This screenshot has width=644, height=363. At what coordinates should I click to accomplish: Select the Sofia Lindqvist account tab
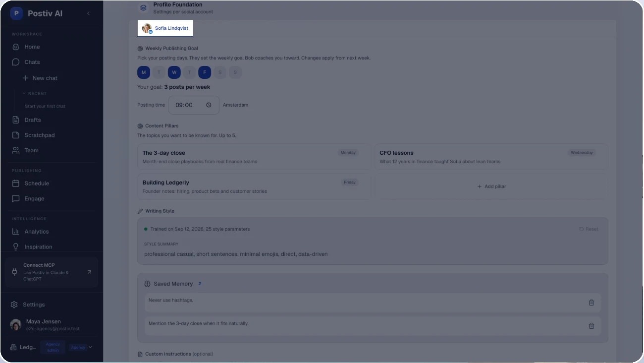pos(165,28)
